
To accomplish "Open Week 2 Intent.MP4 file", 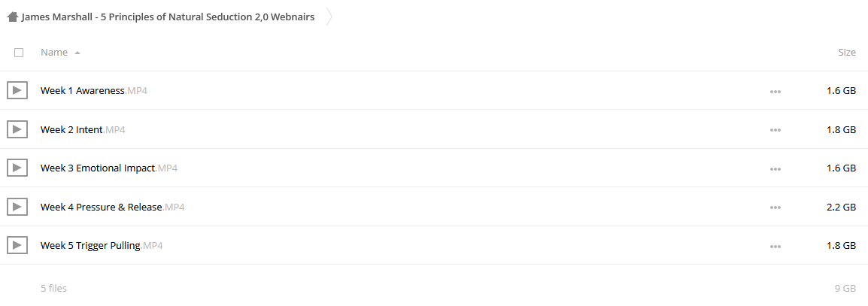I will tap(83, 129).
